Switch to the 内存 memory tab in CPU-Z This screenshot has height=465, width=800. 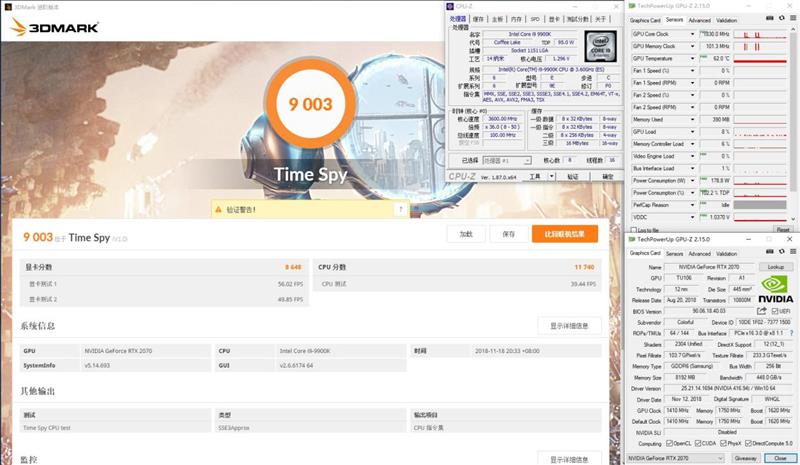(x=516, y=19)
